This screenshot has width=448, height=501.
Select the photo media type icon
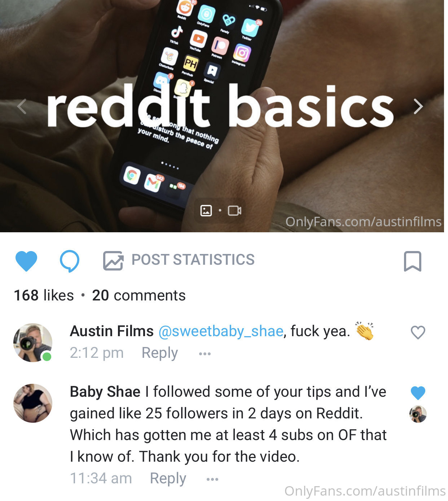click(206, 211)
